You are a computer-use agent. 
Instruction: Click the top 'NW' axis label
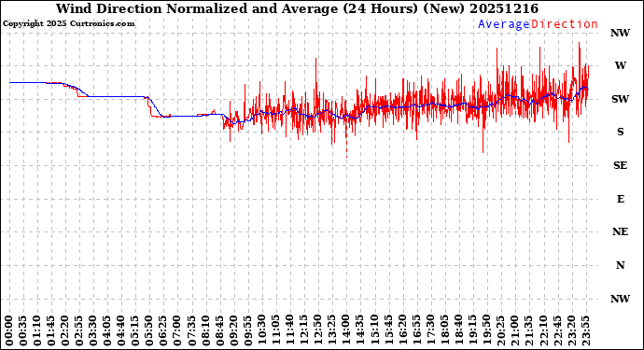(620, 33)
